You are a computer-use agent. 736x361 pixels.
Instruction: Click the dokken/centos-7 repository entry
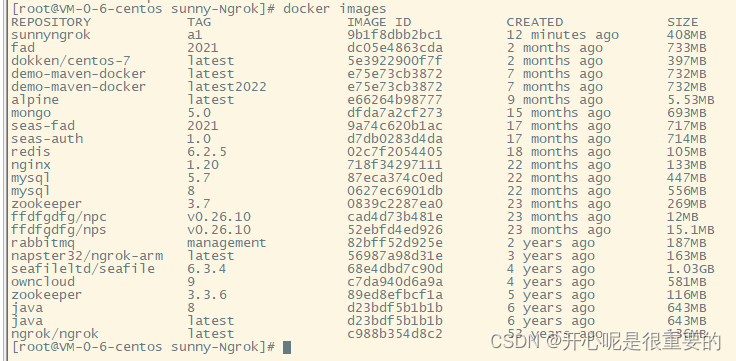(x=70, y=61)
